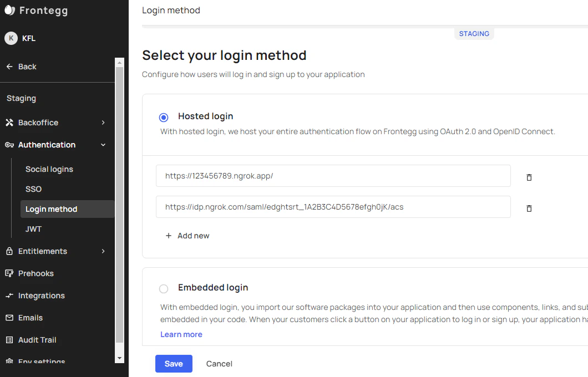Image resolution: width=588 pixels, height=377 pixels.
Task: Delete the SAML acs URL using the trash icon
Action: [529, 208]
